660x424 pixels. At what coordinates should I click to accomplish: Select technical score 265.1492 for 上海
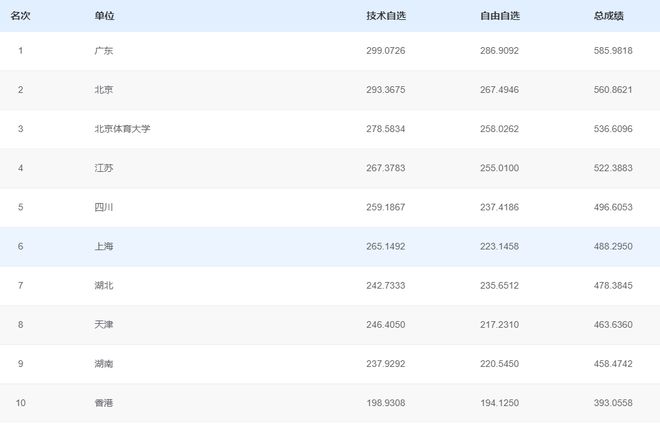[386, 247]
